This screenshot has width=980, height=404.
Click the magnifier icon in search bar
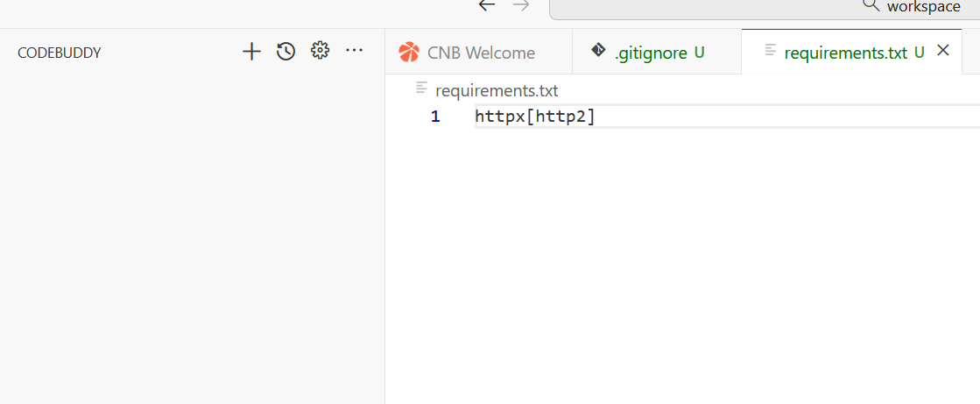[x=871, y=5]
